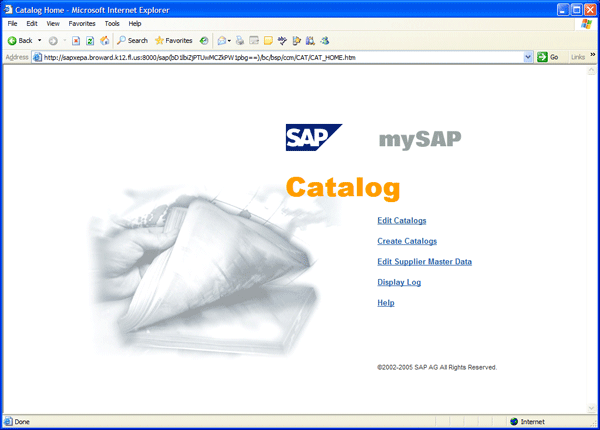Click the Back navigation button
Screen dimensions: 600x430
pos(19,41)
